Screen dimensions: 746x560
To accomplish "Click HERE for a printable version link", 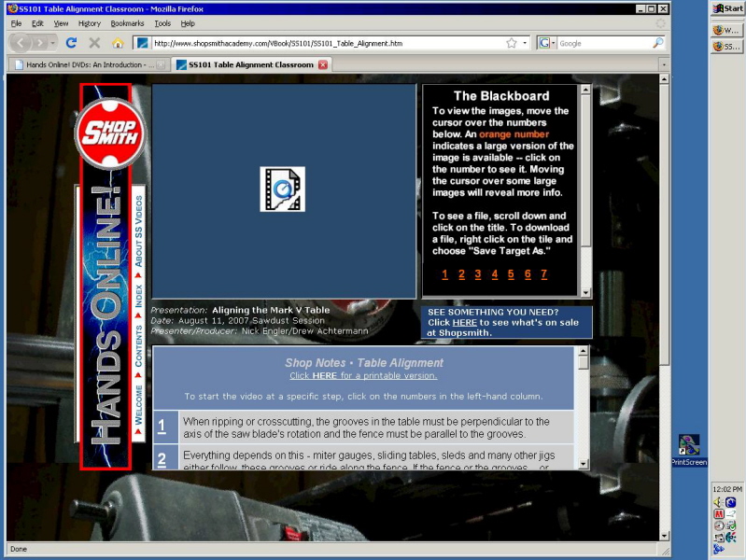I will tap(363, 375).
